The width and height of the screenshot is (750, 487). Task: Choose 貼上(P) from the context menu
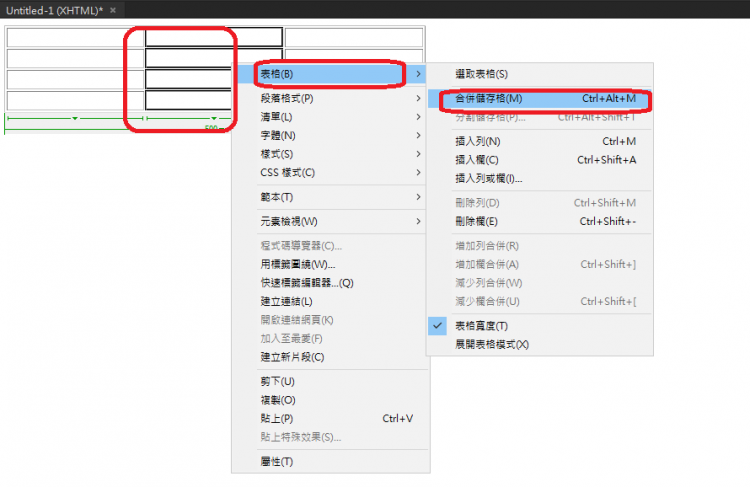(x=276, y=418)
